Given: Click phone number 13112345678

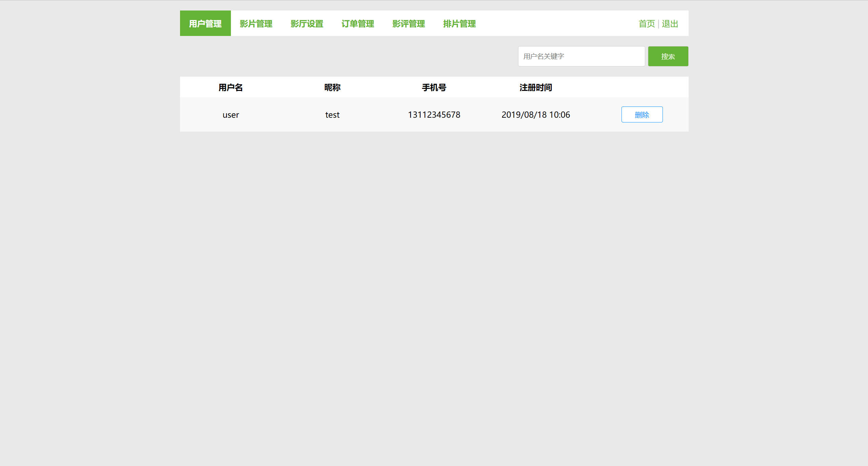Looking at the screenshot, I should 434,115.
